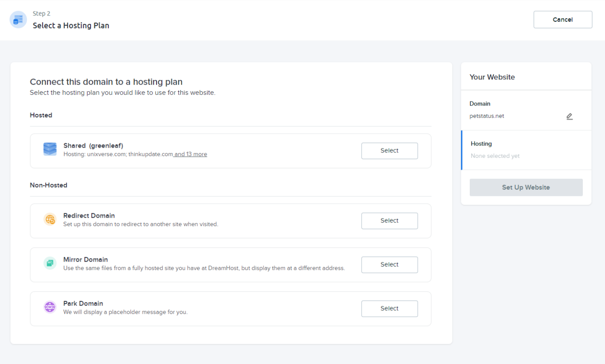
Task: Click the purple Park Domain www icon
Action: point(50,306)
